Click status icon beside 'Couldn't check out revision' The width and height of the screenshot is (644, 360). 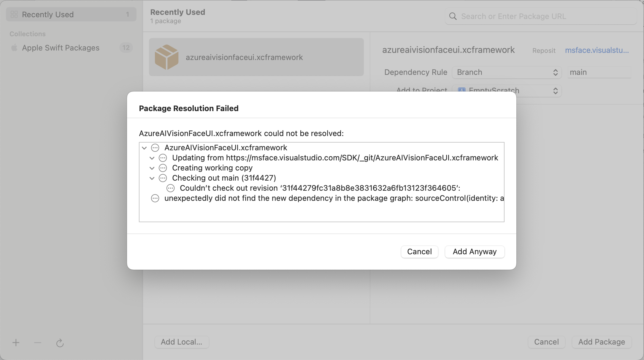coord(170,188)
